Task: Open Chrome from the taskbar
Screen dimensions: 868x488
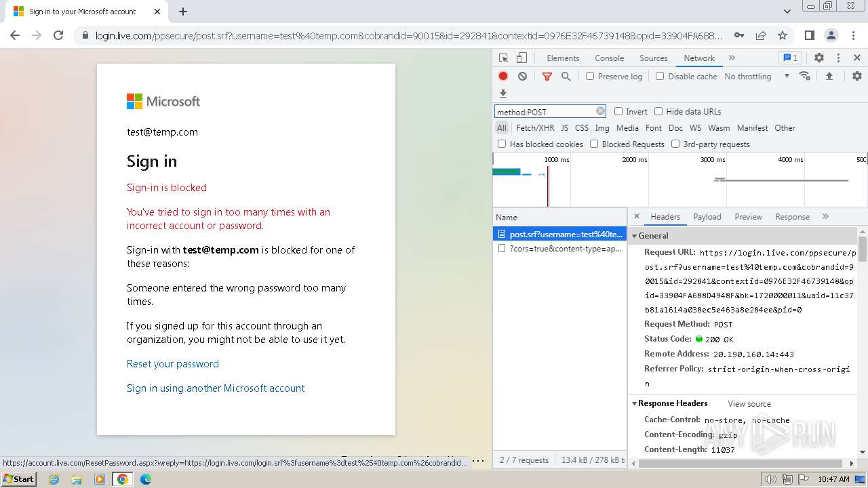Action: [122, 479]
